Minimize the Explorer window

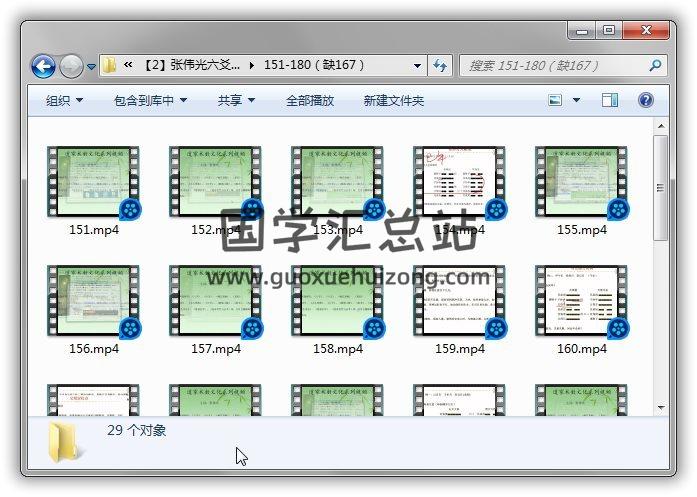pyautogui.click(x=582, y=31)
